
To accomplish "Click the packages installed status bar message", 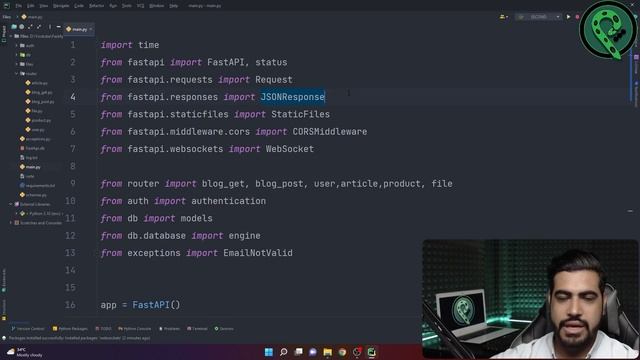I will pyautogui.click(x=79, y=338).
